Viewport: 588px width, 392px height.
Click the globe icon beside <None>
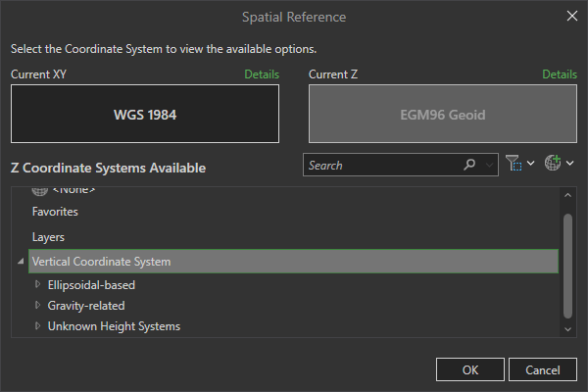39,190
